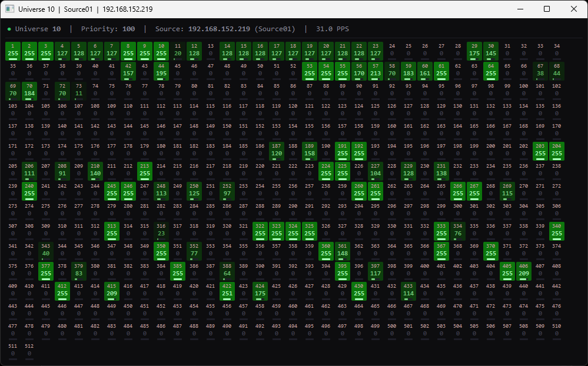Viewport: 588px width, 366px height.
Task: Select channel 422 cell showing 251
Action: click(x=227, y=291)
